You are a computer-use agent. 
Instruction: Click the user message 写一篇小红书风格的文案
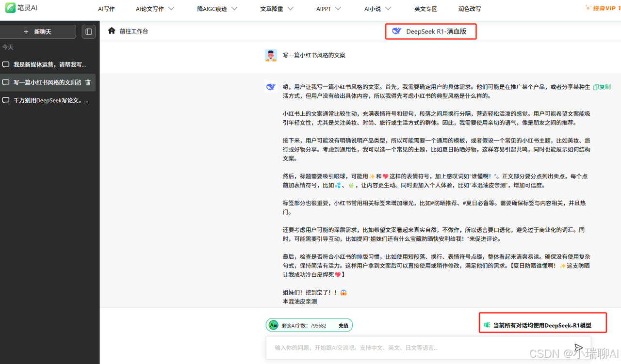coord(314,55)
